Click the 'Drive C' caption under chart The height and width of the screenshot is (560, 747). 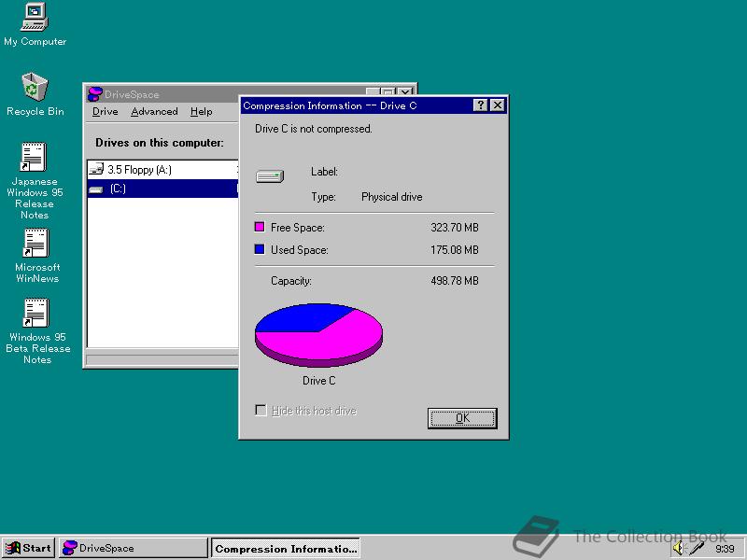318,381
